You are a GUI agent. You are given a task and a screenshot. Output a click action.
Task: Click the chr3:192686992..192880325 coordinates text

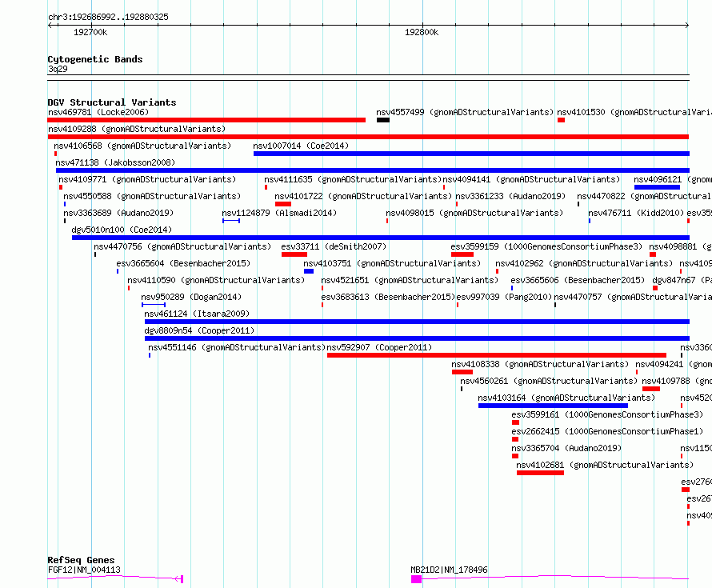click(108, 17)
